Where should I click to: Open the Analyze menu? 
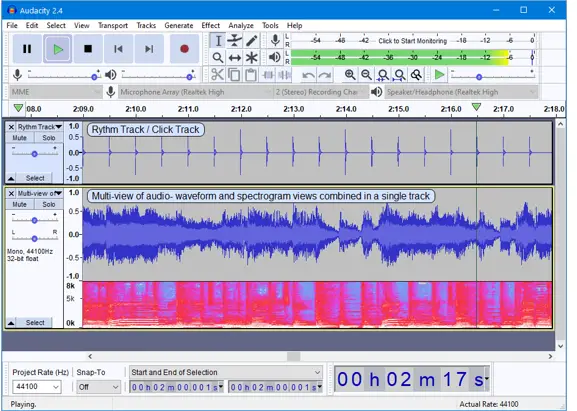[x=241, y=25]
